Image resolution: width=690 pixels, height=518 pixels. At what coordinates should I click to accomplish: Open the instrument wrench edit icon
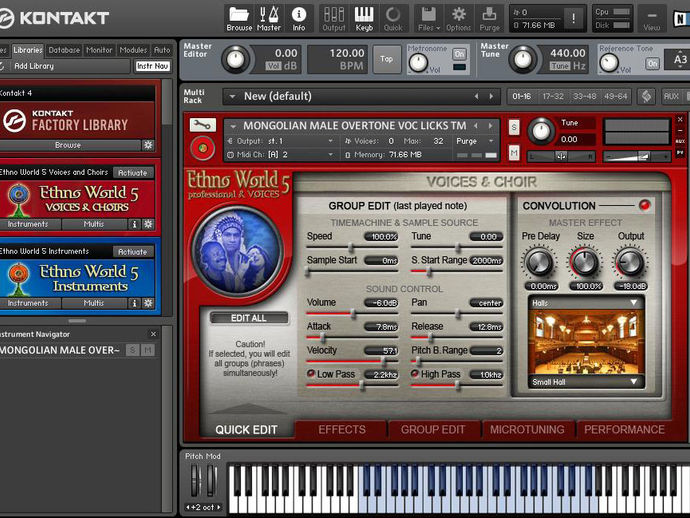[203, 125]
